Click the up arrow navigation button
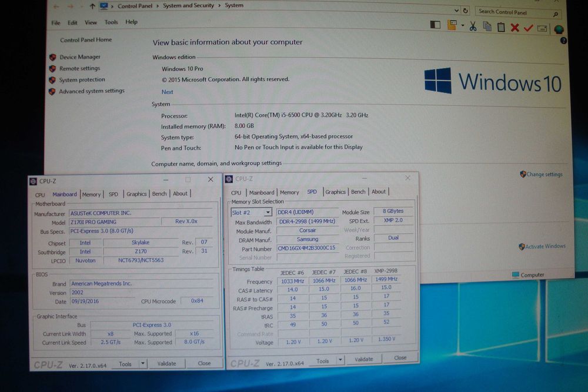The width and height of the screenshot is (588, 392). pos(92,6)
